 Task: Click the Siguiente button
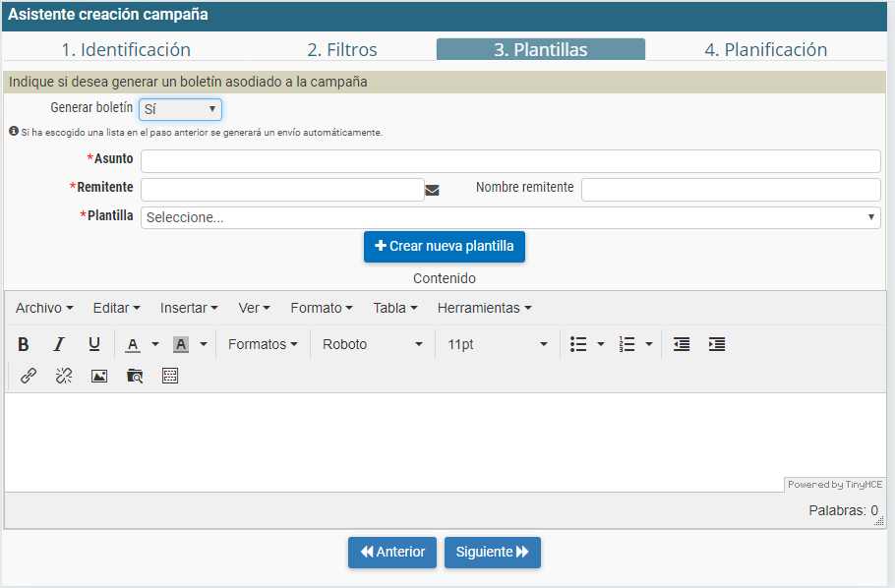tap(492, 552)
